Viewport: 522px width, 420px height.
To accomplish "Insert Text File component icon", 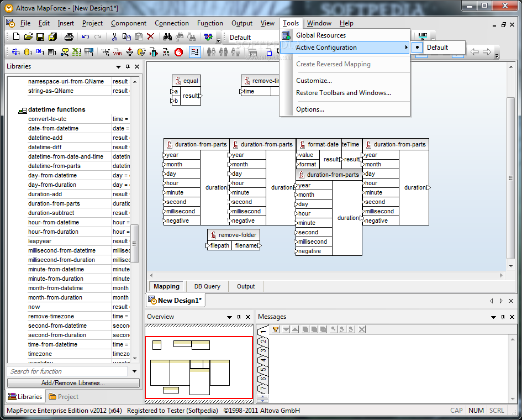I will tap(52, 52).
